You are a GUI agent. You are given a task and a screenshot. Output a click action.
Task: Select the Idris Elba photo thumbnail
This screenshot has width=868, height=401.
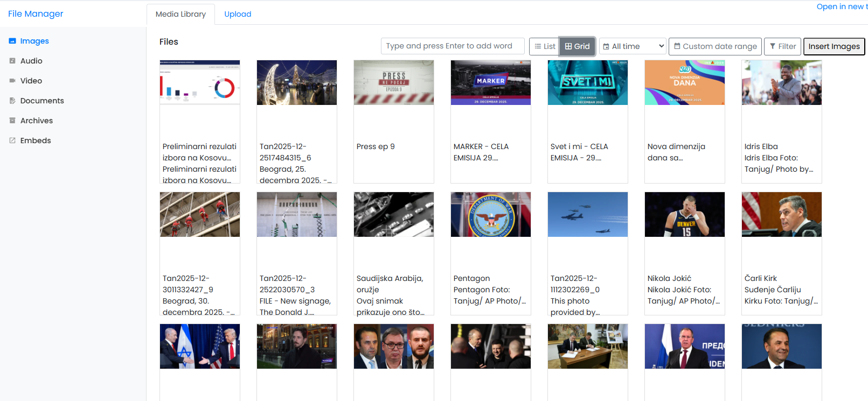pos(782,82)
